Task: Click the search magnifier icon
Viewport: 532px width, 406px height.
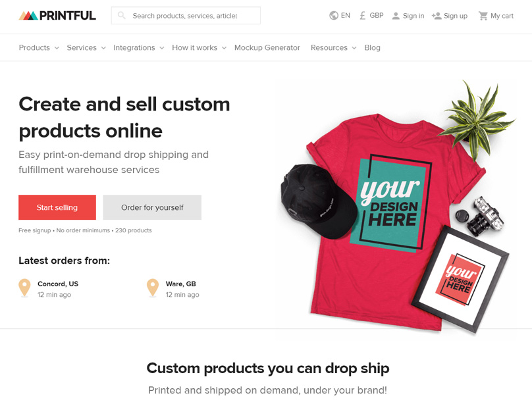Action: click(121, 16)
